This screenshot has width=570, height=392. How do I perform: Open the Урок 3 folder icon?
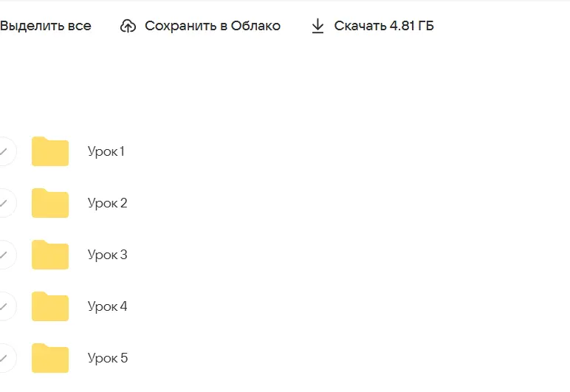(50, 255)
